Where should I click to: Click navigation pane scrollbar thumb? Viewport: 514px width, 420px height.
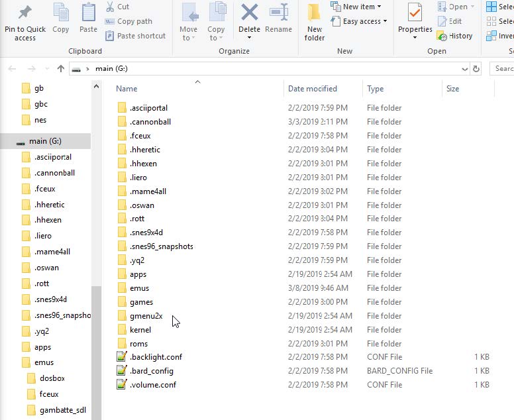click(97, 352)
